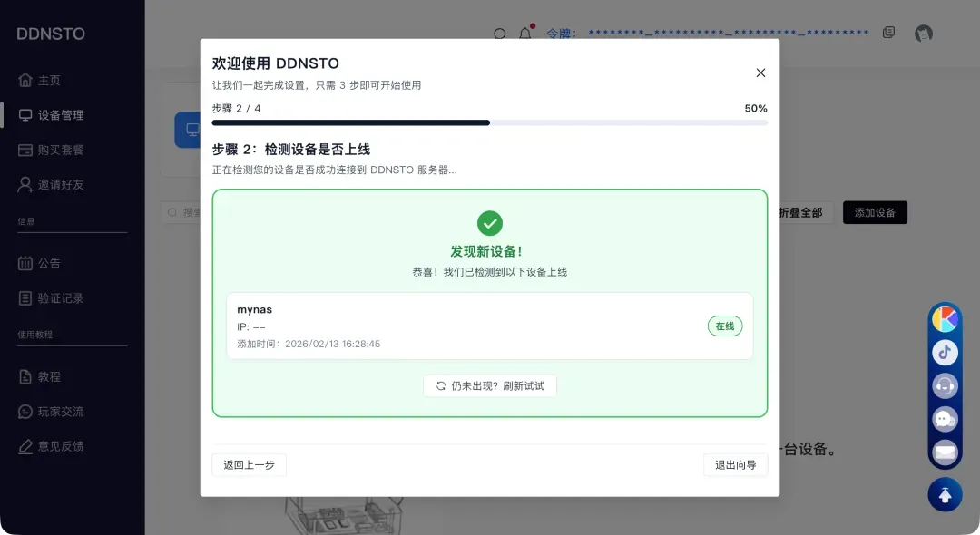Viewport: 980px width, 535px height.
Task: Open the user avatar menu
Action: tap(924, 34)
